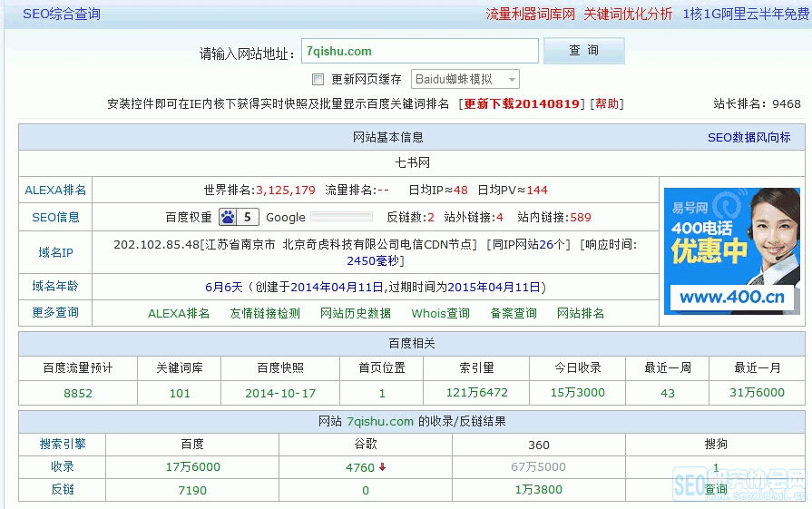Click the 更多查询 row label

[55, 312]
